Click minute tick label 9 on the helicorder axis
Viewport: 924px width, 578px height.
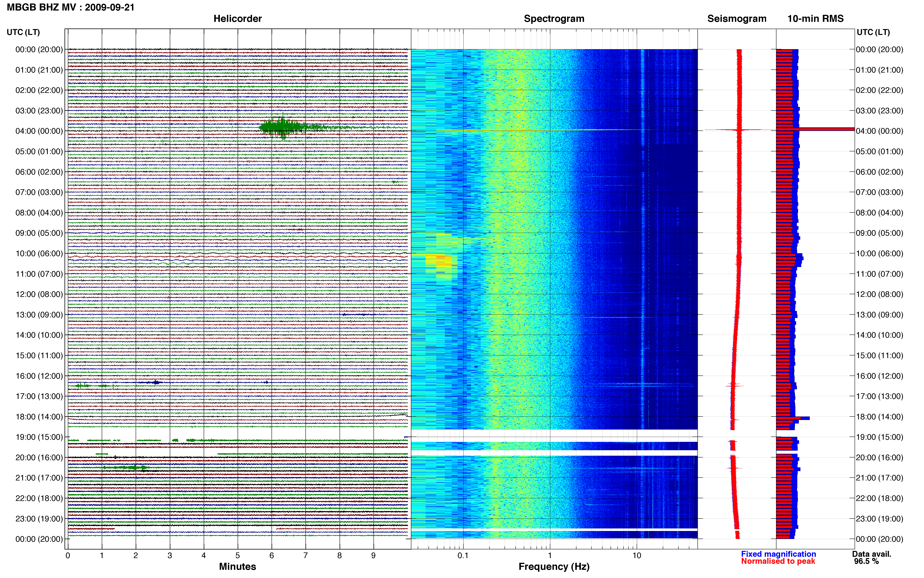coord(373,556)
